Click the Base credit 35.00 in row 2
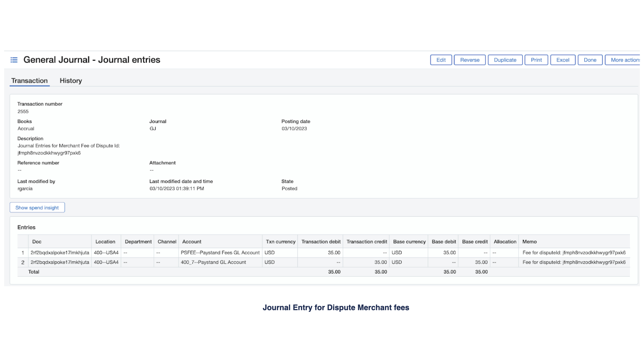Image resolution: width=644 pixels, height=362 pixels. click(481, 262)
